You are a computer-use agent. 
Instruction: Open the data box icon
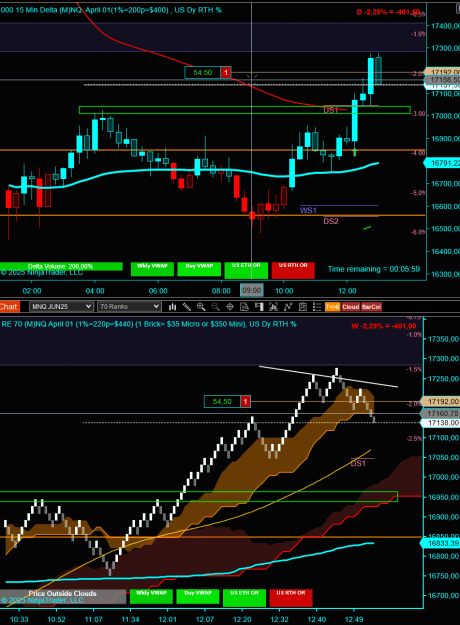point(244,307)
